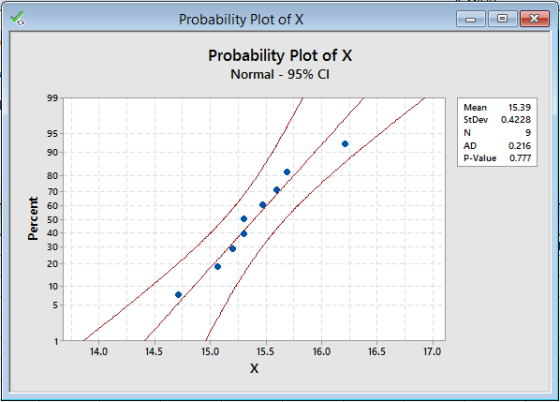The width and height of the screenshot is (560, 402).
Task: Click the data point near 60 percent
Action: pos(262,205)
